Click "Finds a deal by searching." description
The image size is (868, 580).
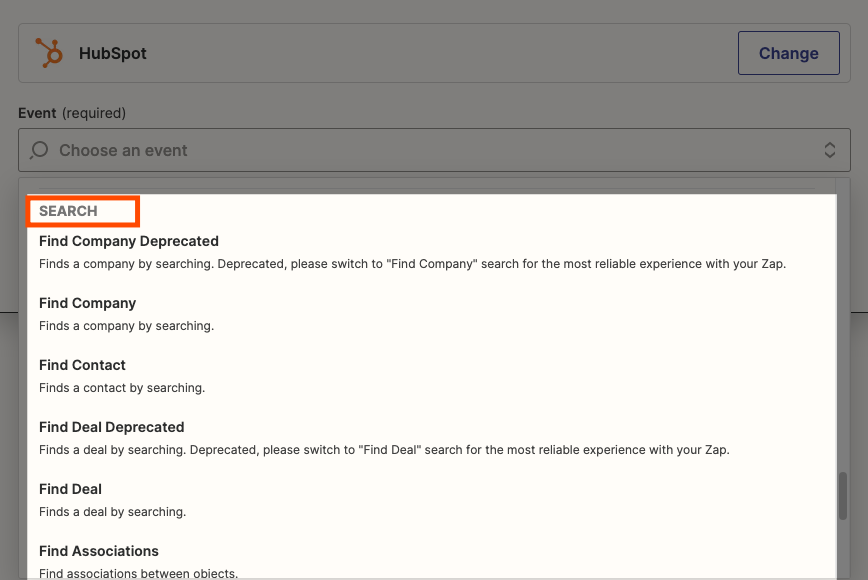point(112,512)
